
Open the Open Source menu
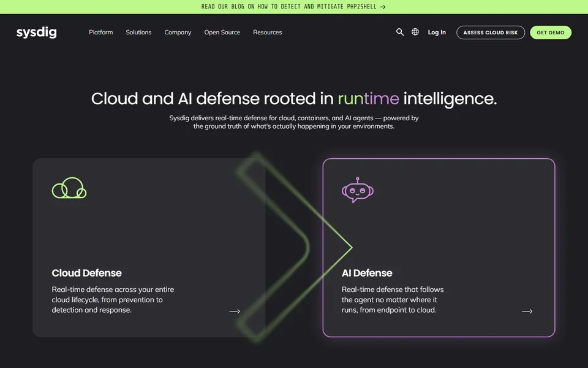pyautogui.click(x=222, y=33)
